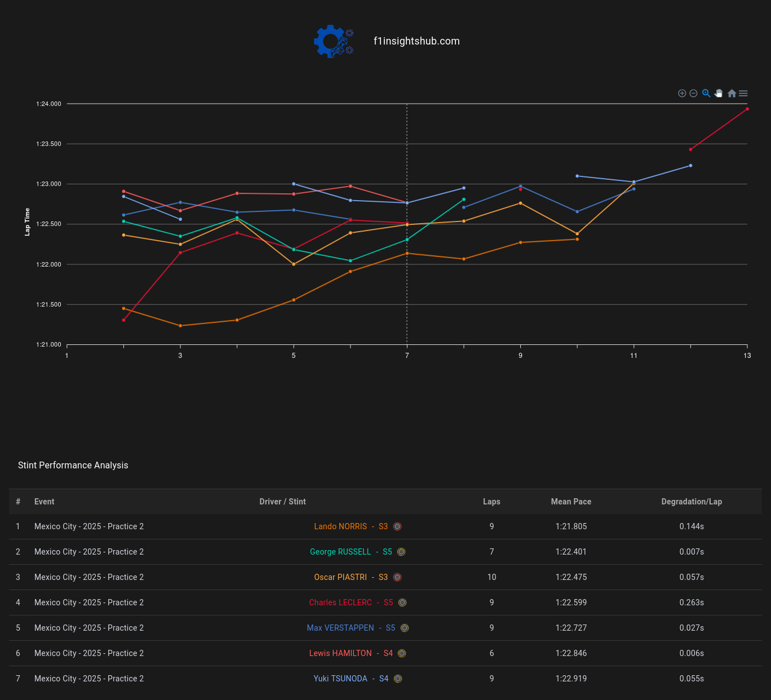This screenshot has height=700, width=771.
Task: Click tyre icon next to Max VERSTAPPEN
Action: 405,628
